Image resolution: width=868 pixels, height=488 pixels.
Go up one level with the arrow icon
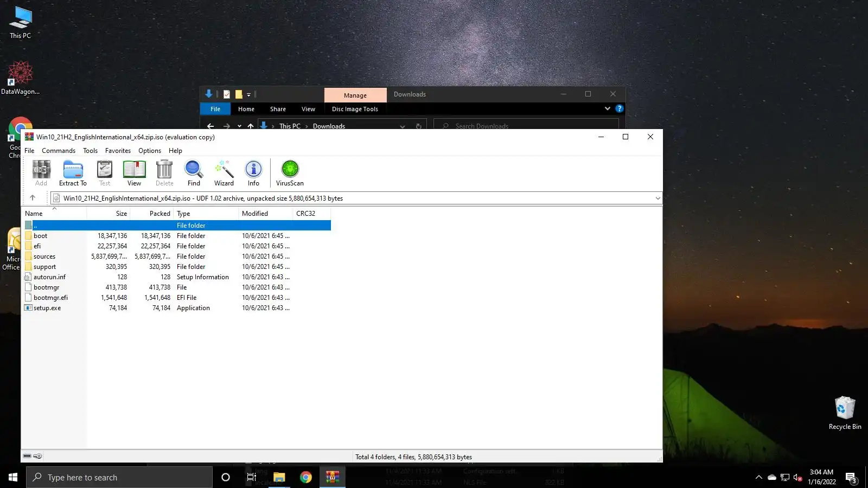pyautogui.click(x=33, y=198)
